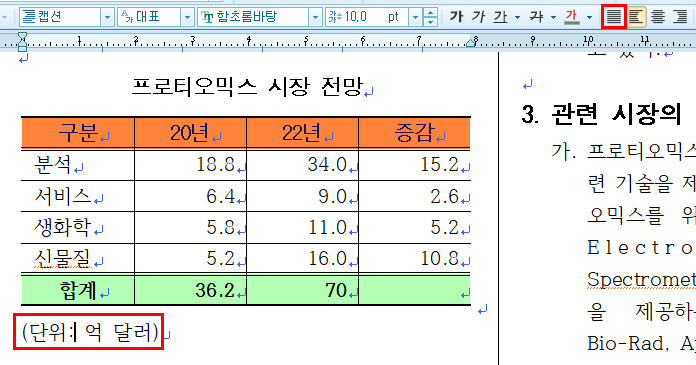Toggle italic 가 text formatting
Viewport: 696px width, 365px height.
pos(478,17)
